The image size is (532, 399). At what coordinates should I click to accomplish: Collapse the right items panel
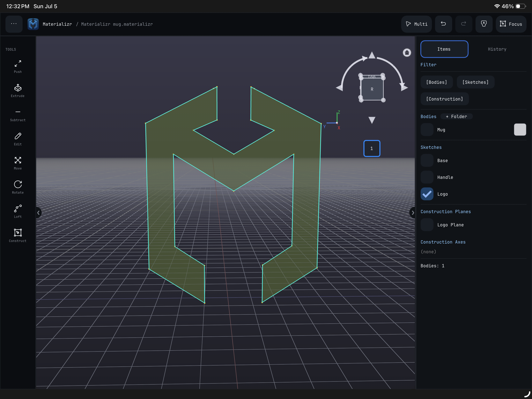click(x=412, y=213)
